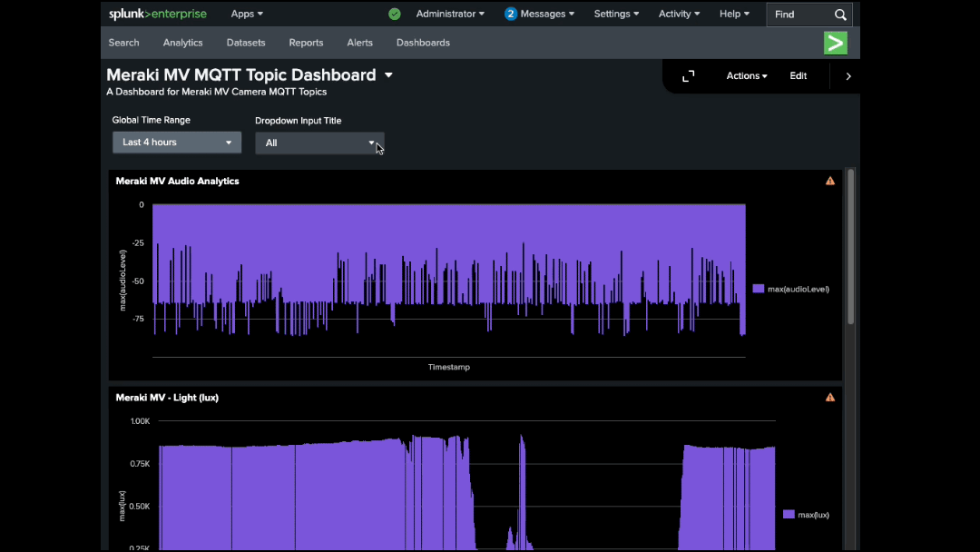980x552 pixels.
Task: Open the Dropdown Input Title All selector
Action: pyautogui.click(x=319, y=143)
